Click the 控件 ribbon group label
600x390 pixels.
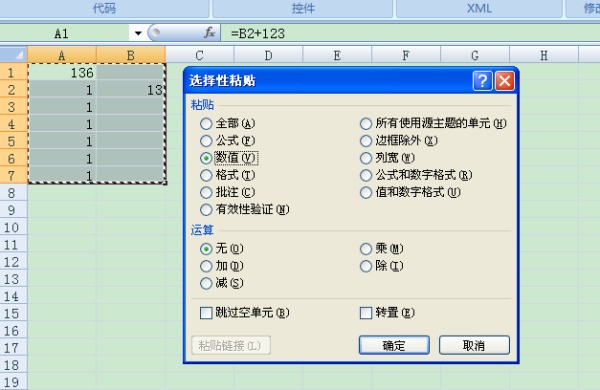pos(303,8)
